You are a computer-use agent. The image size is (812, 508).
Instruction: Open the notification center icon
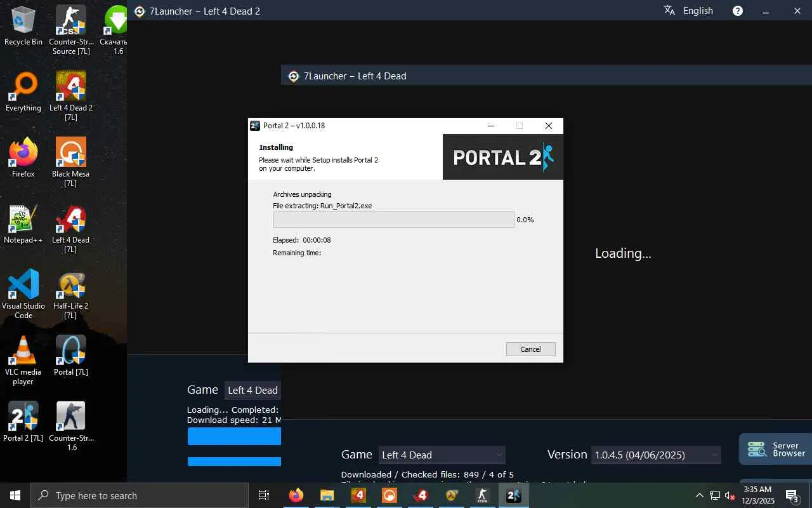(x=792, y=496)
